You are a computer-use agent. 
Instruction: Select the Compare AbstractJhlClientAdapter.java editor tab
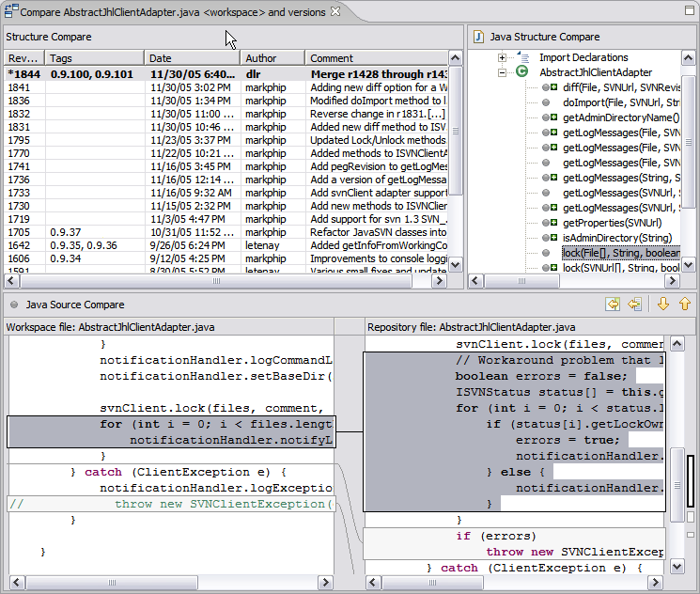[173, 12]
